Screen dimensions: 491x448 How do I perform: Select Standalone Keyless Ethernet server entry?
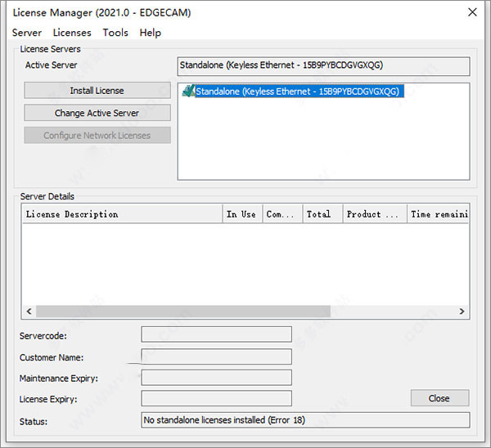point(298,92)
